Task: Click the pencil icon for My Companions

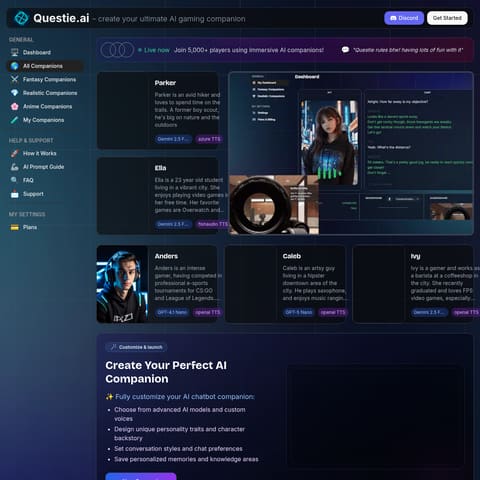Action: 14,120
